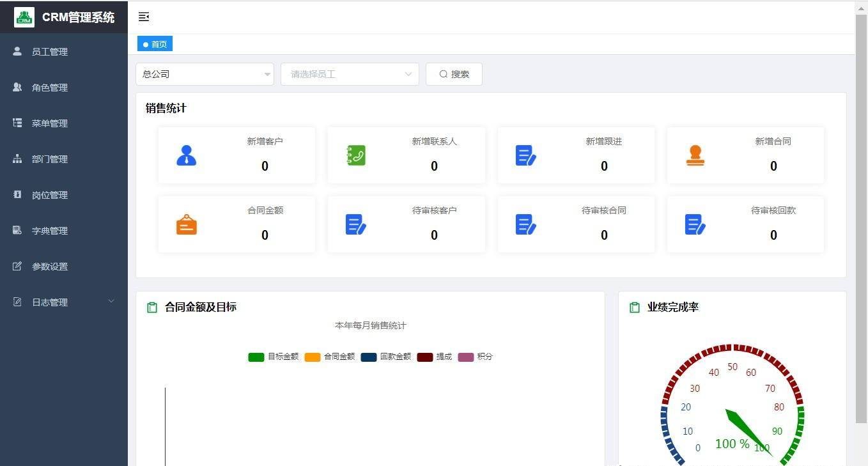
Task: Click the 总公司 dropdown arrow
Action: (267, 75)
